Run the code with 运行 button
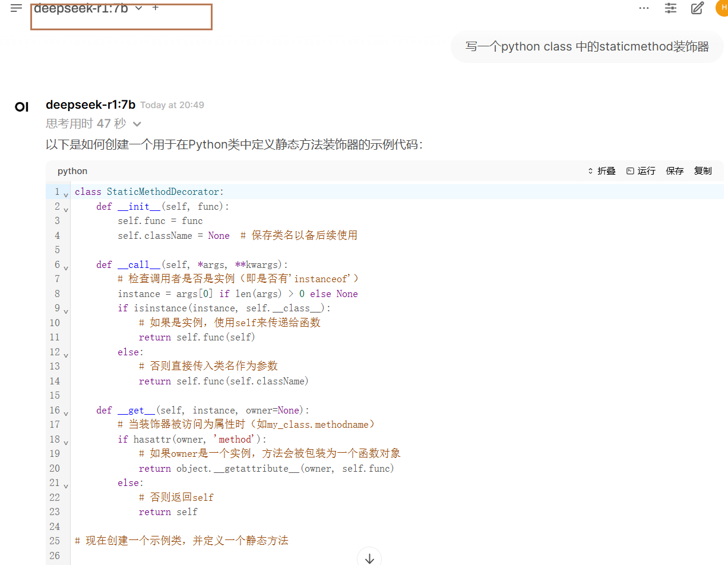The image size is (728, 565). point(641,171)
